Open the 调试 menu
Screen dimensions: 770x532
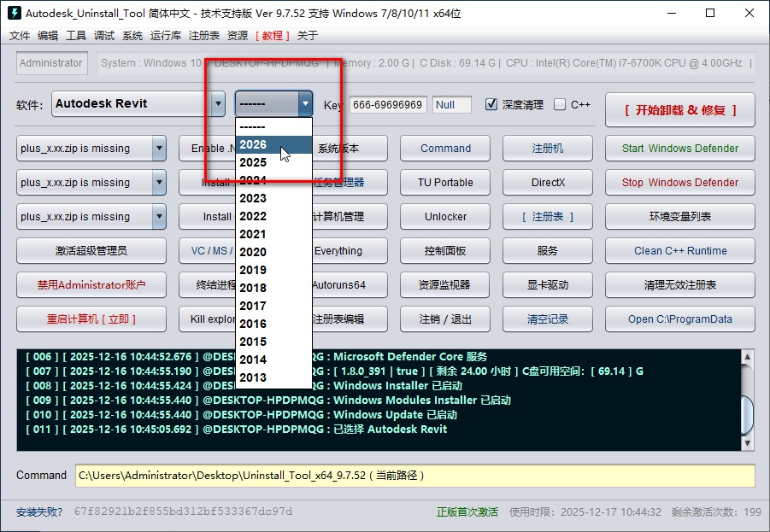104,35
